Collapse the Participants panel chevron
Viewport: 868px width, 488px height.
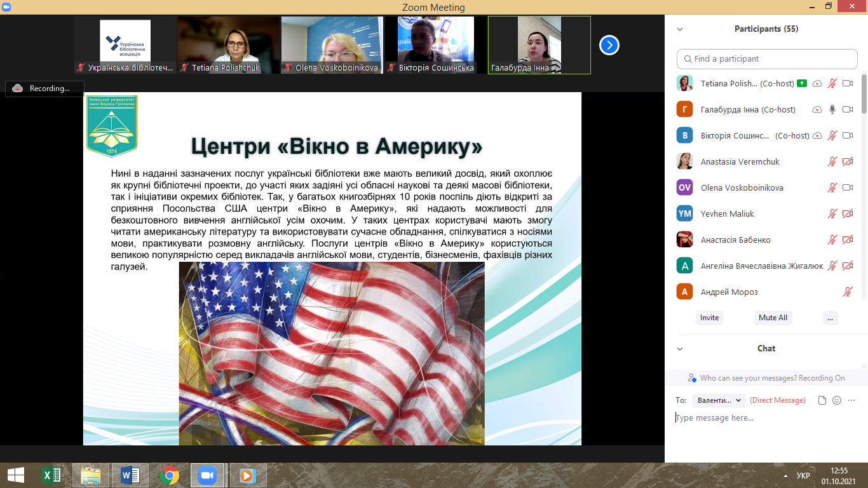point(680,29)
